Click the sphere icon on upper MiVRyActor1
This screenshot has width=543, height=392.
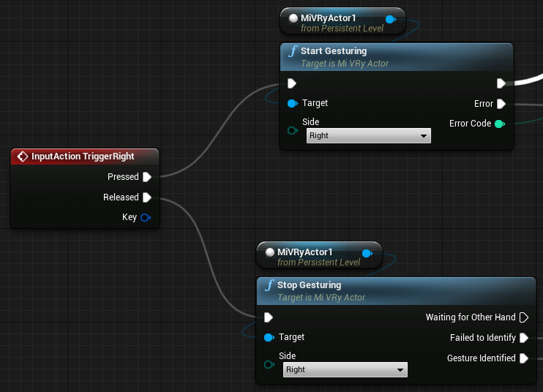[293, 18]
